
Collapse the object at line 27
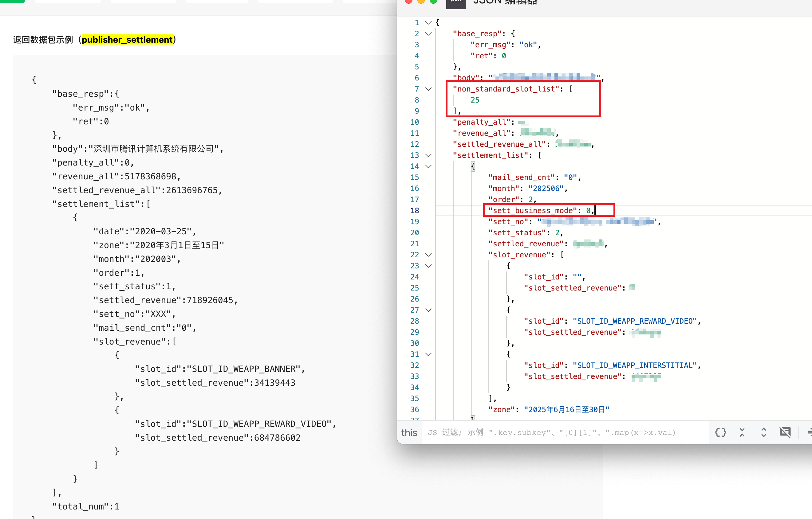[x=428, y=310]
